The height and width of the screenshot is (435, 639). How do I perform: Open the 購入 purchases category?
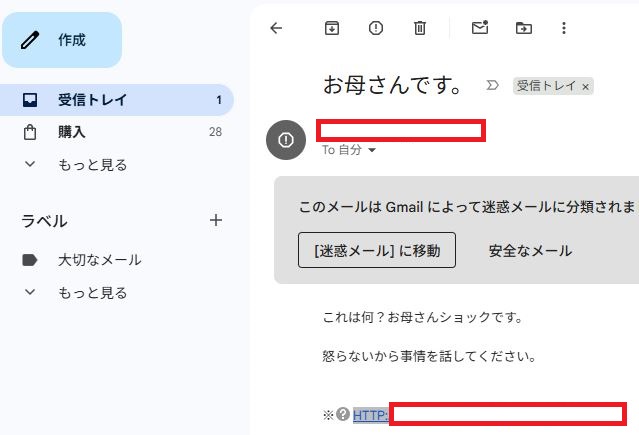point(72,132)
